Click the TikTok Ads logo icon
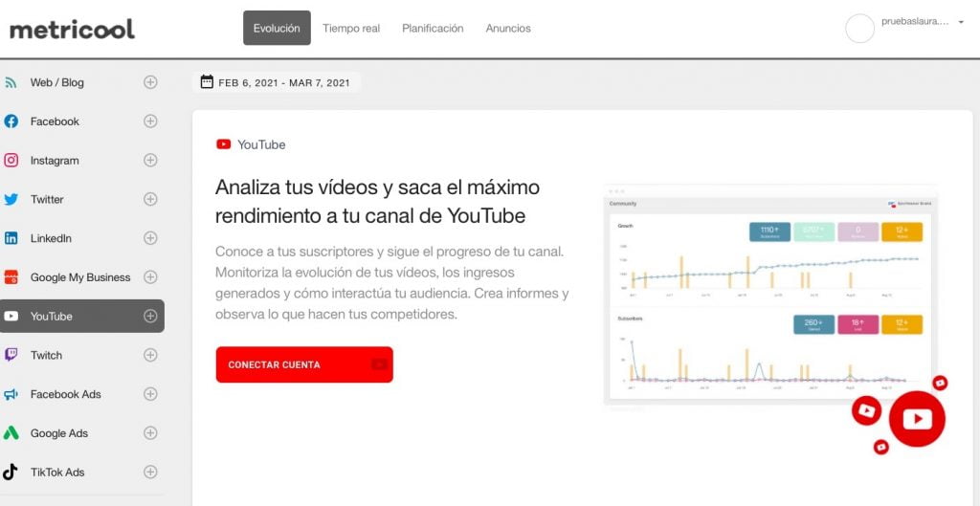Viewport: 980px width, 506px height. (11, 472)
